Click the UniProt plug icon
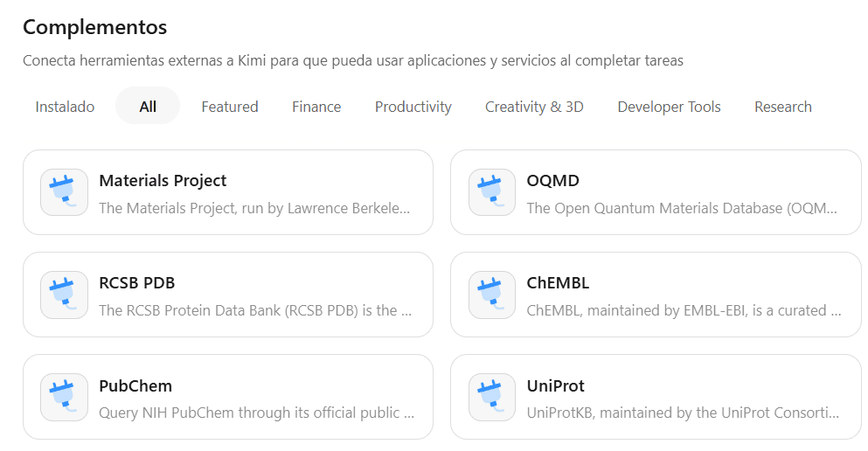Image resolution: width=868 pixels, height=451 pixels. click(x=492, y=397)
